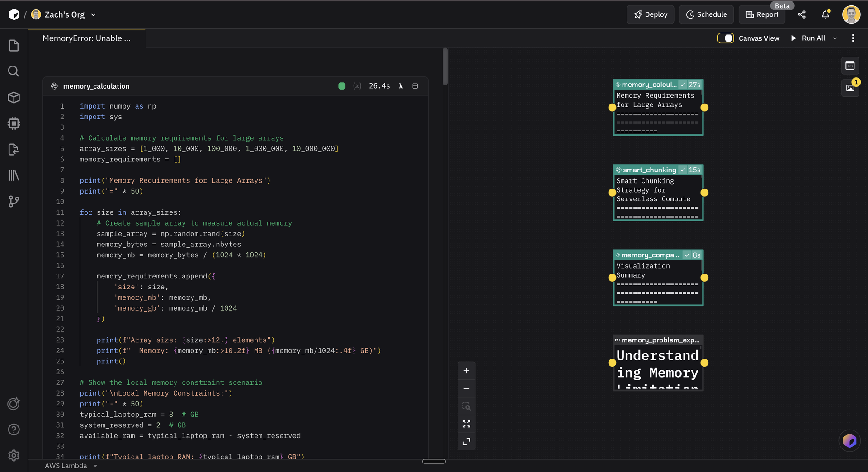Open the library panel in the sidebar
This screenshot has height=472, width=868.
14,175
